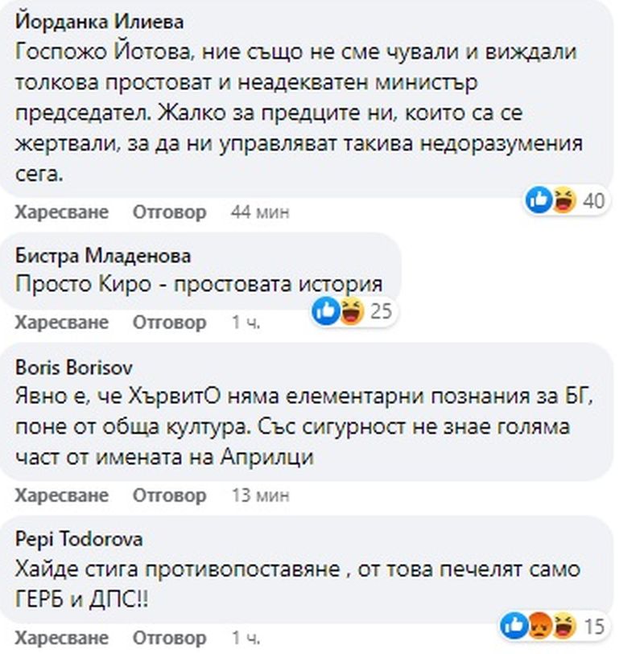644x654 pixels.
Task: Click the blue like reaction on Йорданка Илиева's comment
Action: [x=539, y=199]
